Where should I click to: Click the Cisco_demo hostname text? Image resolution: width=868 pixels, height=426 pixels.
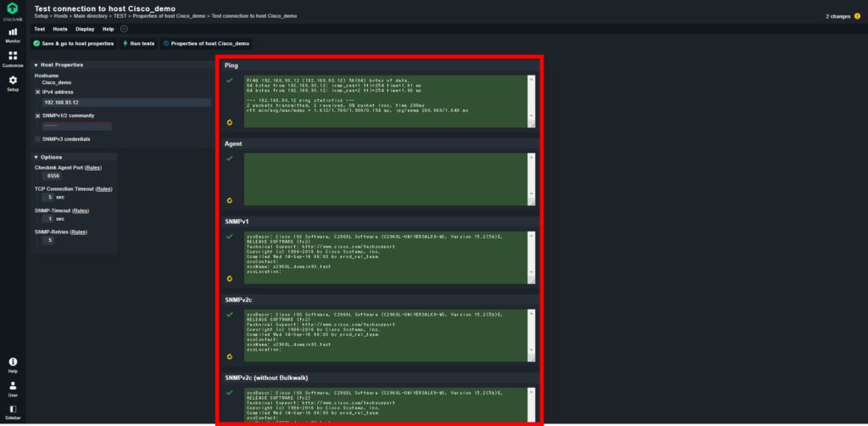click(57, 82)
